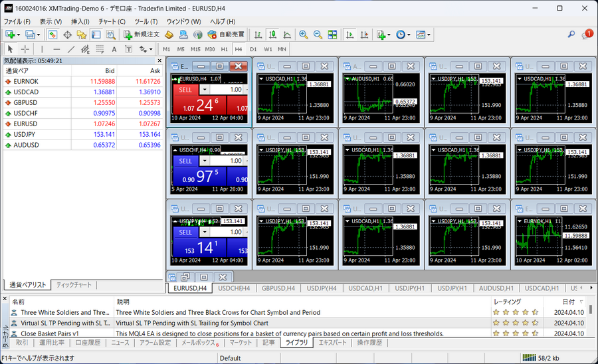Tile windows with grid icon
Image resolution: width=598 pixels, height=364 pixels.
[x=333, y=35]
